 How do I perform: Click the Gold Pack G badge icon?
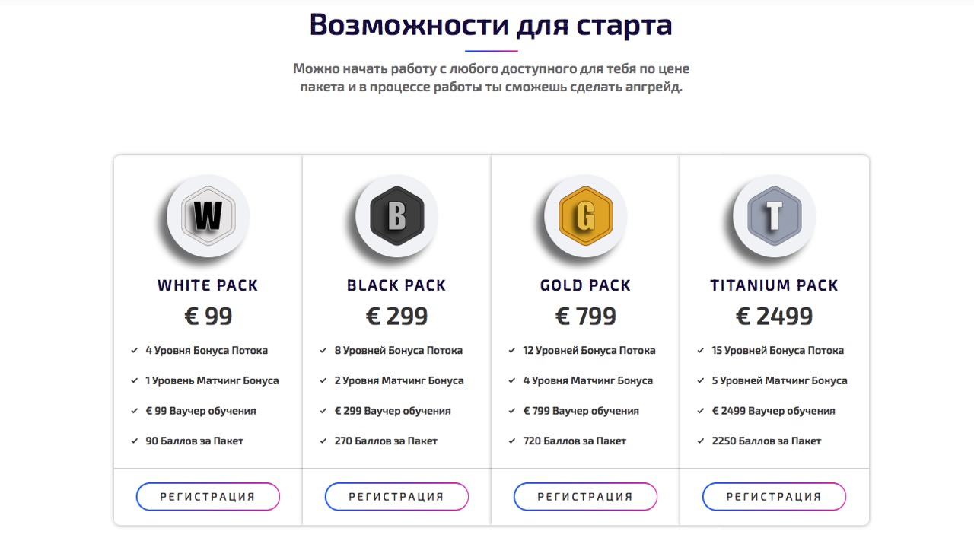pos(585,216)
